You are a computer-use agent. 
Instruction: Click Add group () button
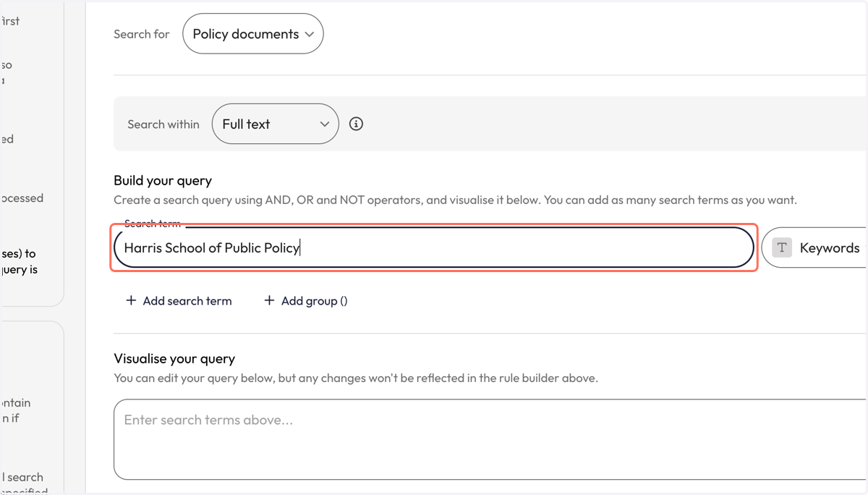305,300
